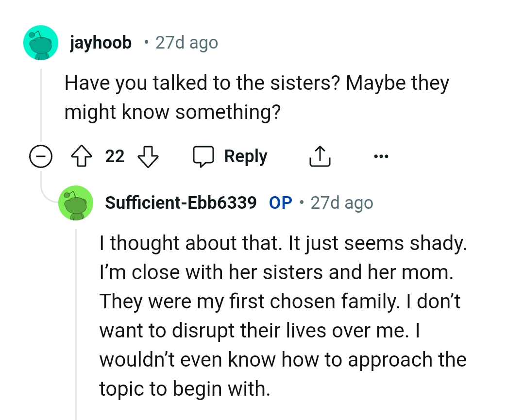Open the overflow menu on jayhoob's comment
Screen dimensions: 524x420
pyautogui.click(x=382, y=156)
